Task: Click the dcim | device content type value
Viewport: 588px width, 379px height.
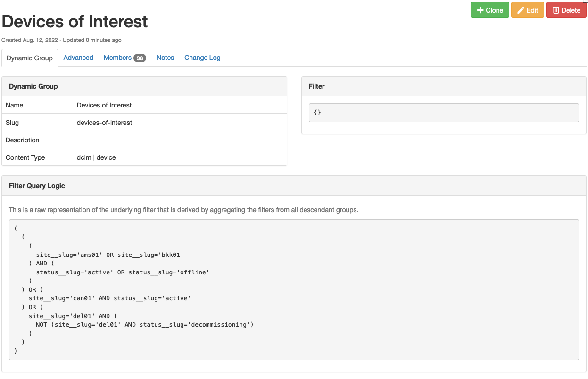Action: tap(96, 157)
